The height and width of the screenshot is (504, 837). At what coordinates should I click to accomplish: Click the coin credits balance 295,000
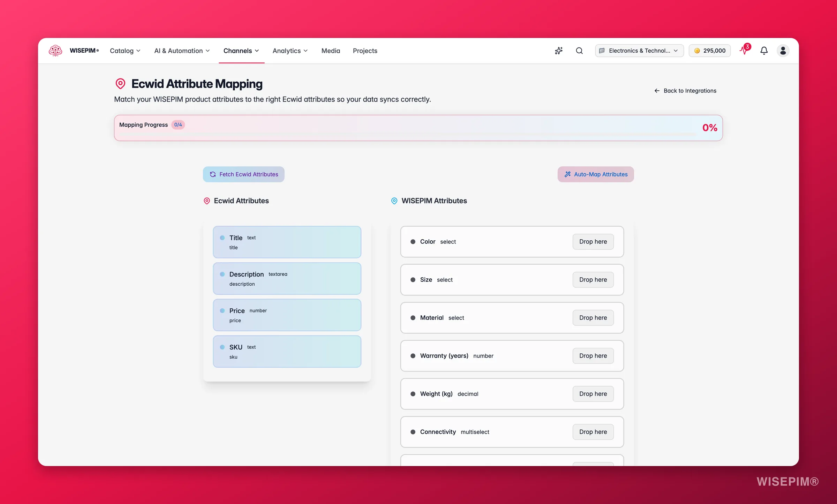[710, 51]
